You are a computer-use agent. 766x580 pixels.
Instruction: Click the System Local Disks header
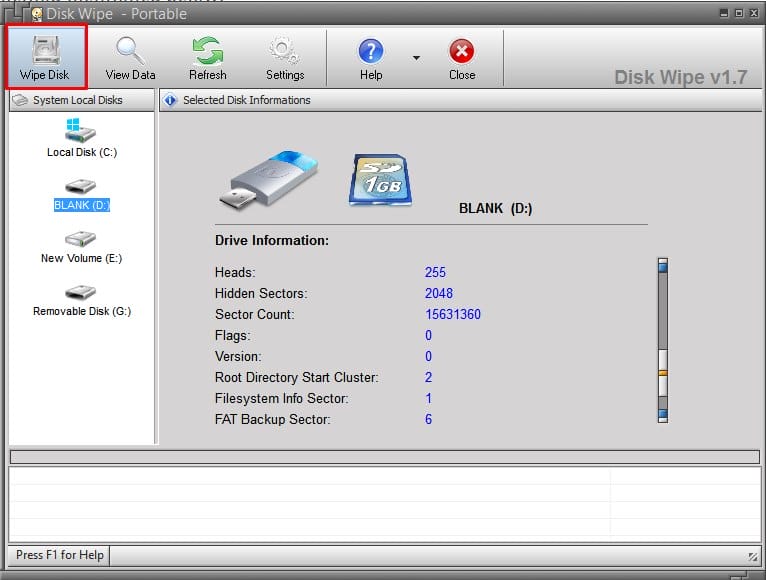(82, 100)
